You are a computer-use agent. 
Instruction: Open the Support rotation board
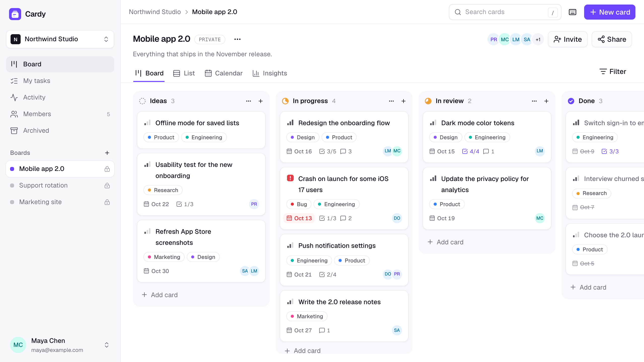click(x=60, y=186)
